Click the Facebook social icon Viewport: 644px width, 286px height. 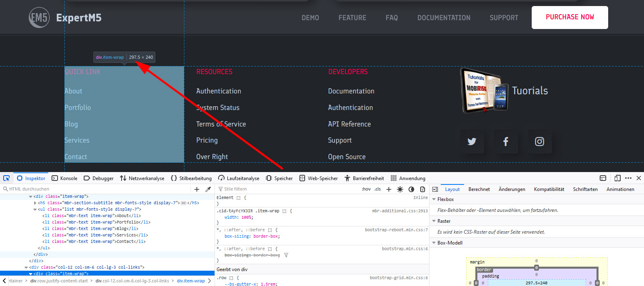tap(506, 141)
